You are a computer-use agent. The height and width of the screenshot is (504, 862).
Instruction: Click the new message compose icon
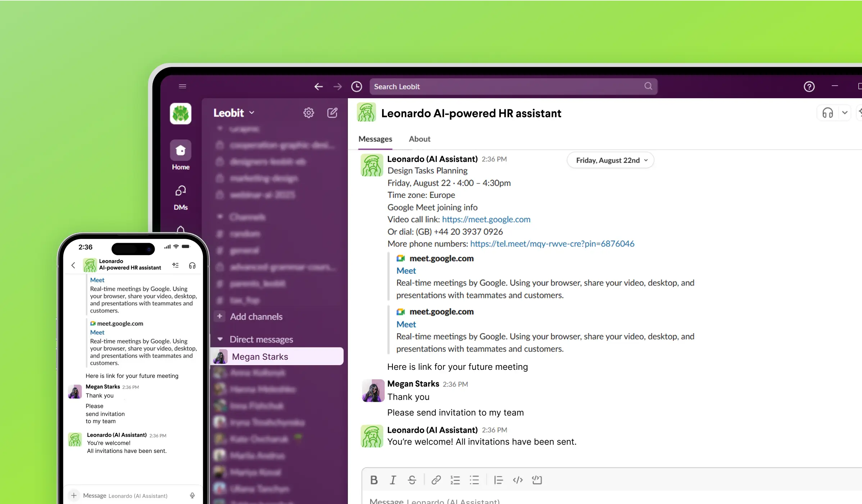332,113
